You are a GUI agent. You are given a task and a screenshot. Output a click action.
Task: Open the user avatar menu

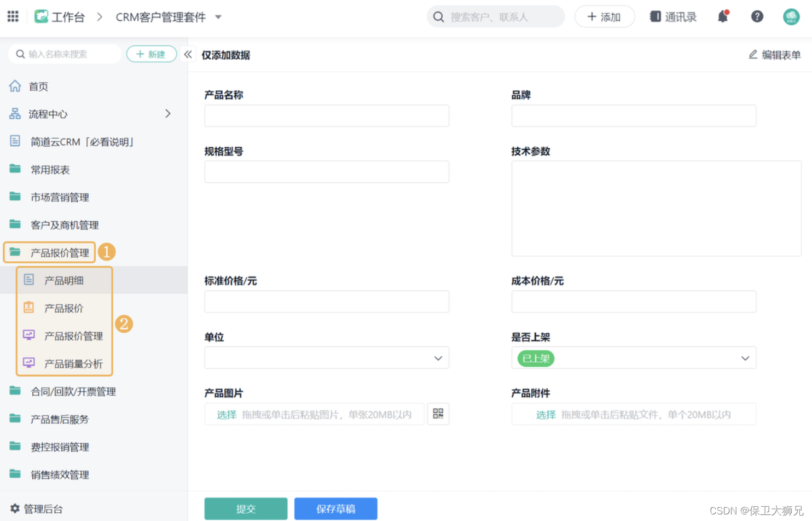[791, 16]
